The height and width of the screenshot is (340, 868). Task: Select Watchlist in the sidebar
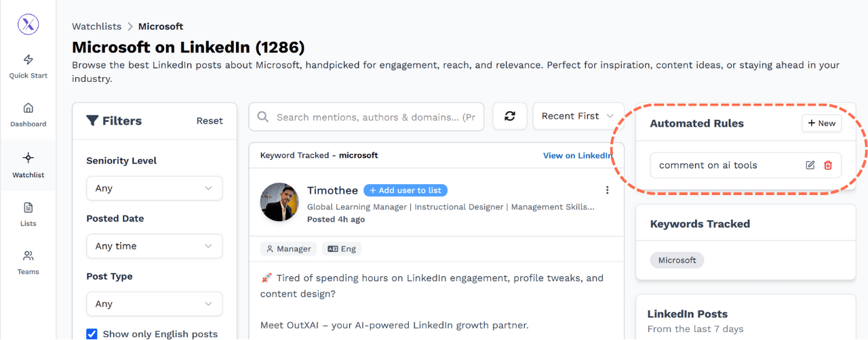[x=28, y=164]
